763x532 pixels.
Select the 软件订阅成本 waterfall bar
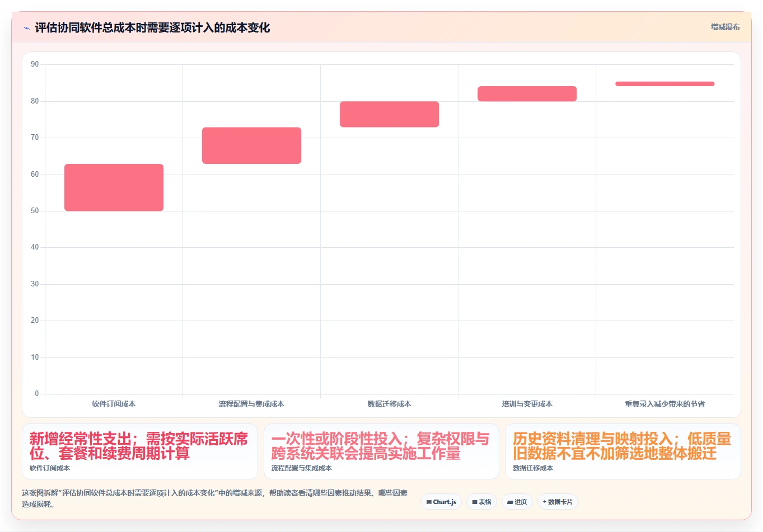click(x=114, y=187)
